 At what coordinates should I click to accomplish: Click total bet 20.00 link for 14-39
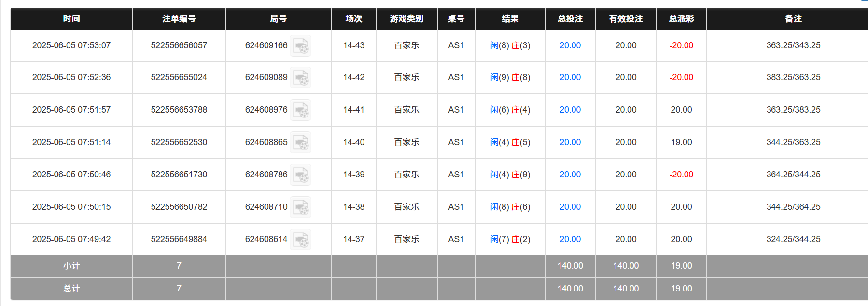click(570, 175)
